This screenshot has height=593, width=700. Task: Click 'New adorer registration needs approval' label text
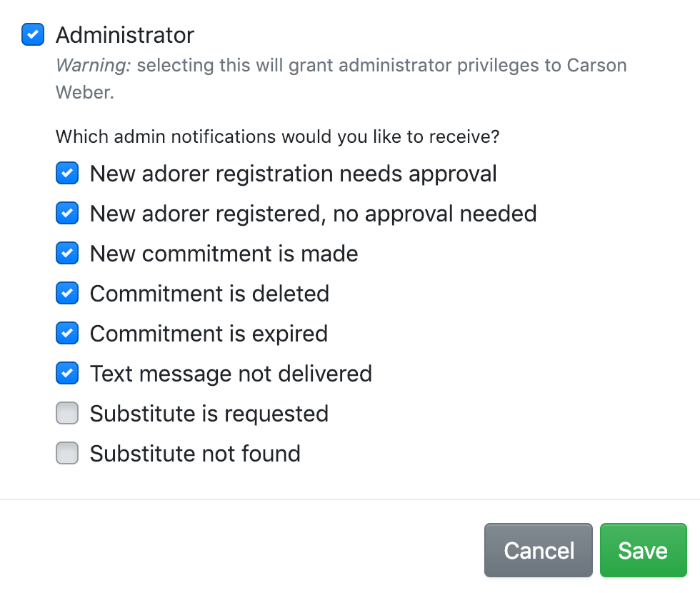coord(293,174)
